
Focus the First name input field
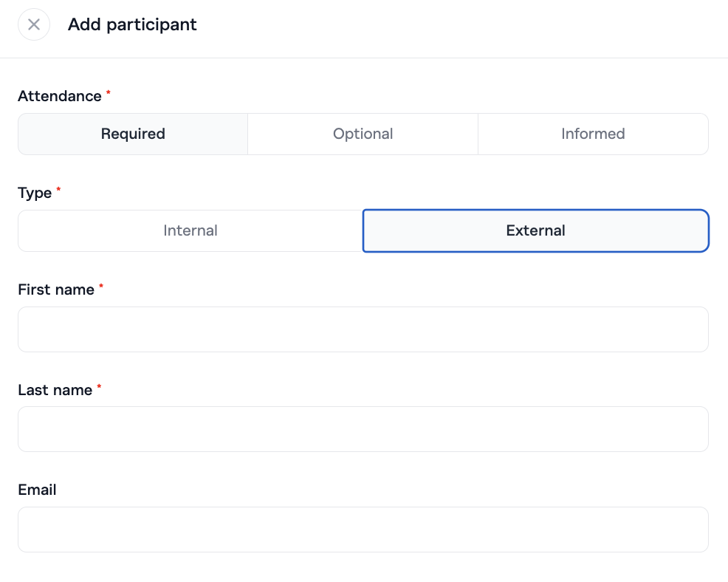pyautogui.click(x=363, y=329)
